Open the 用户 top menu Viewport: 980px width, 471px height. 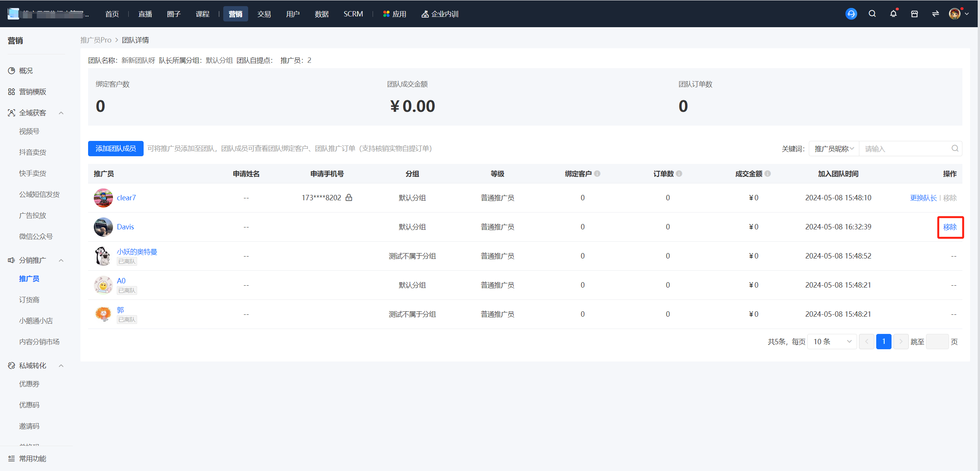pyautogui.click(x=293, y=14)
